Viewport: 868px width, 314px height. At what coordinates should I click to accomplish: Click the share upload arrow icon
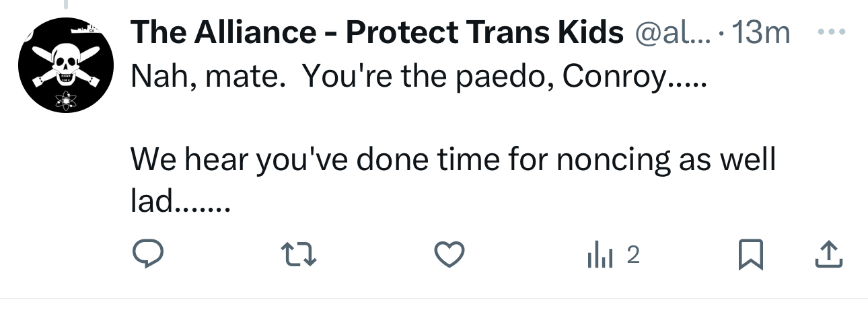click(829, 254)
